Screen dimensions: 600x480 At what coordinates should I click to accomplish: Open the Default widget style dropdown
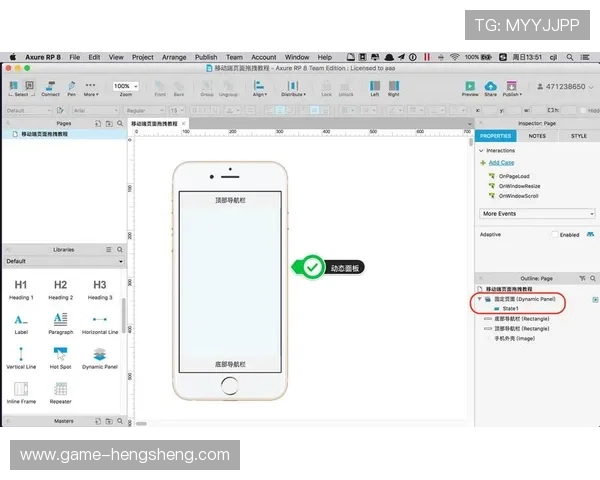click(28, 110)
